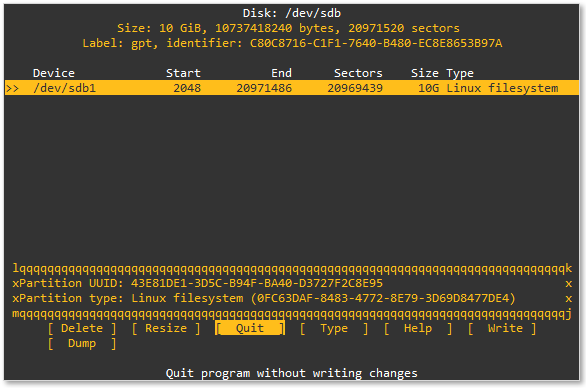This screenshot has height=388, width=586.
Task: Select the Delete menu option
Action: coord(82,329)
